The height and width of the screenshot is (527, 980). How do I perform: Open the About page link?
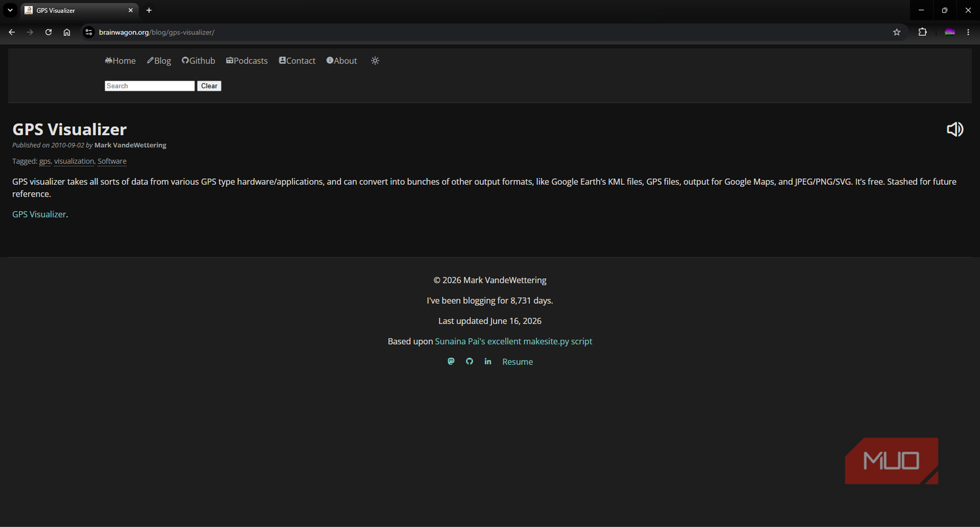[342, 61]
